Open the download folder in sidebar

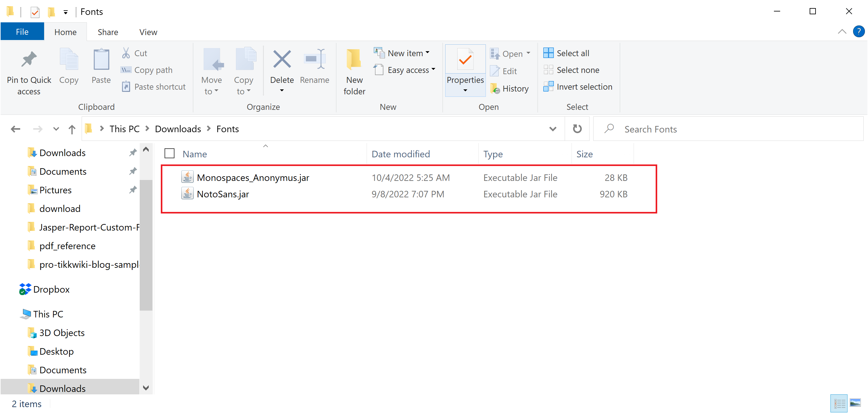[x=60, y=209]
